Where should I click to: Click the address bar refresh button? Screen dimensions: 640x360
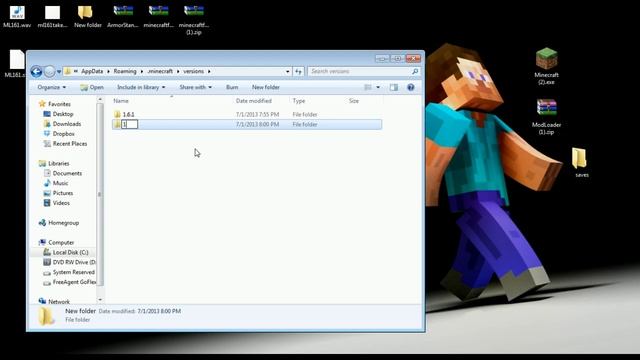pyautogui.click(x=298, y=71)
